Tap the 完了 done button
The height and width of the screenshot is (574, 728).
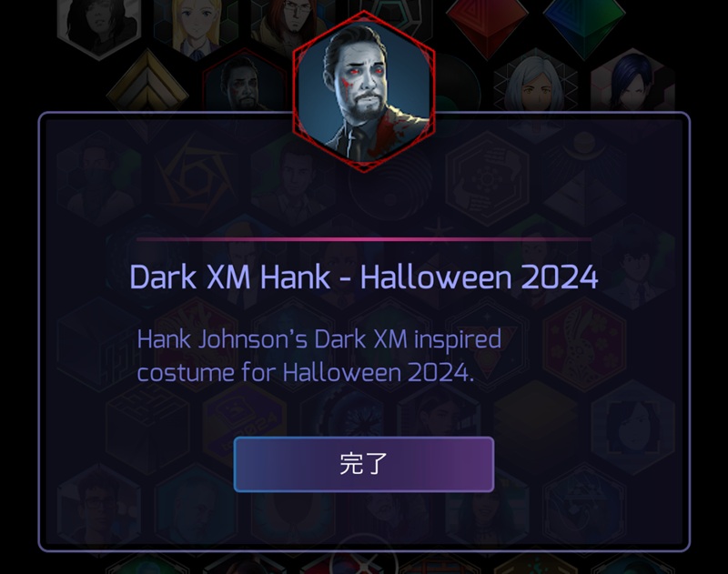tap(363, 464)
